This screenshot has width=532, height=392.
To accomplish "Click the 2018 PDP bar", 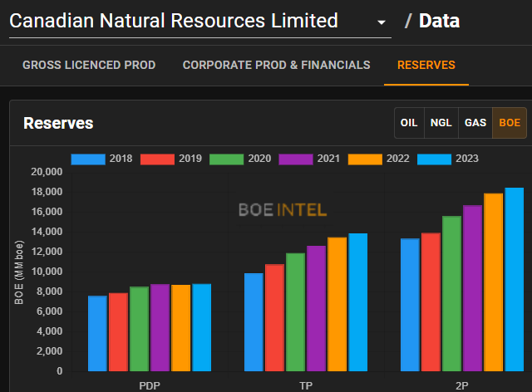I will (98, 333).
